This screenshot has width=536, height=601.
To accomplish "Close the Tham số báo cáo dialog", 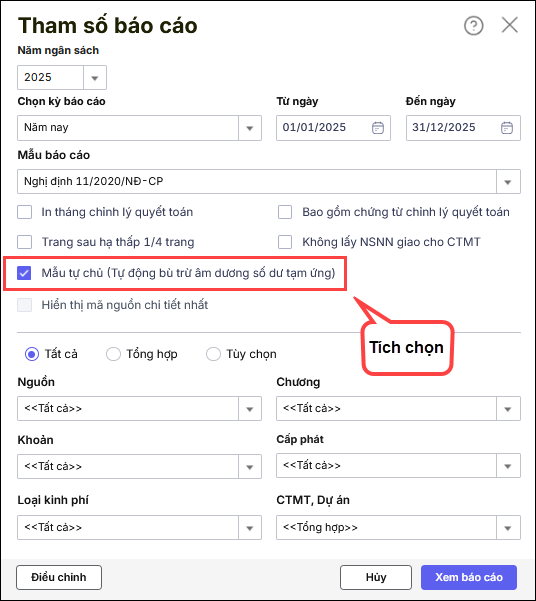I will coord(510,25).
